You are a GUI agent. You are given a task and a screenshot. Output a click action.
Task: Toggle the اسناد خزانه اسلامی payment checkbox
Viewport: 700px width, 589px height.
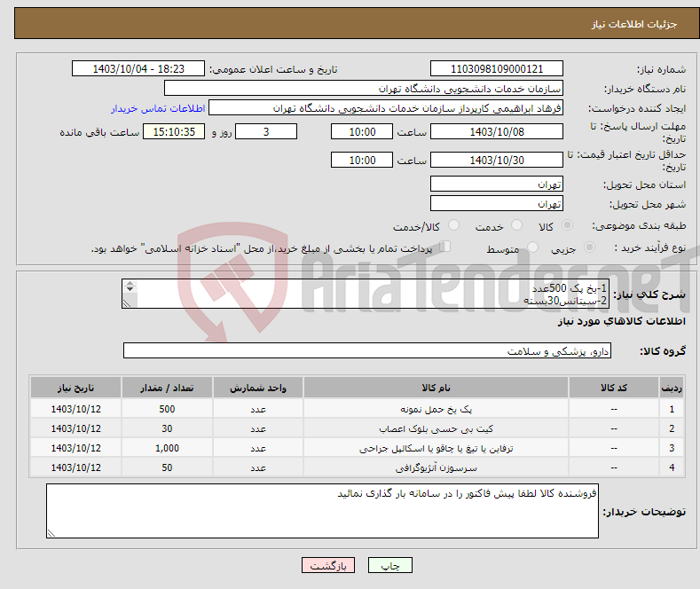[x=444, y=247]
